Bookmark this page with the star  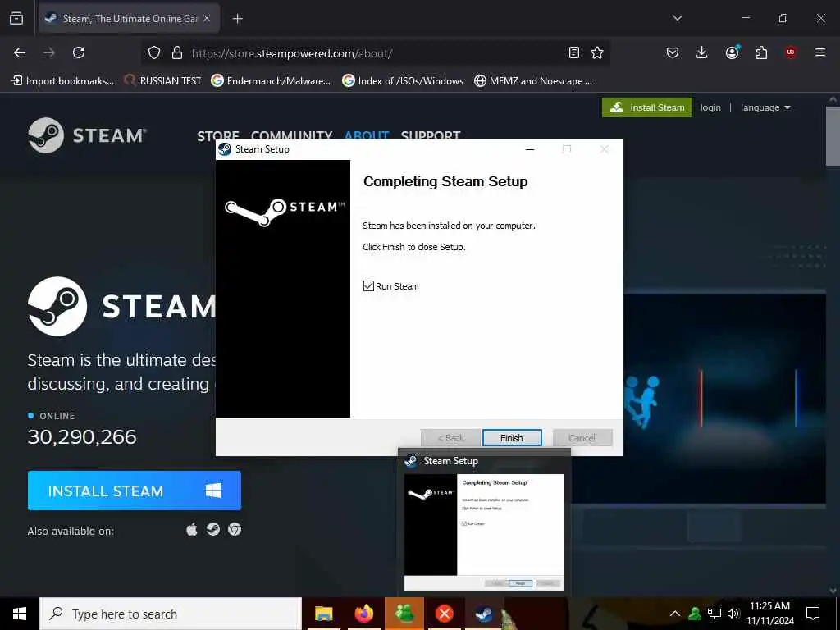[597, 52]
